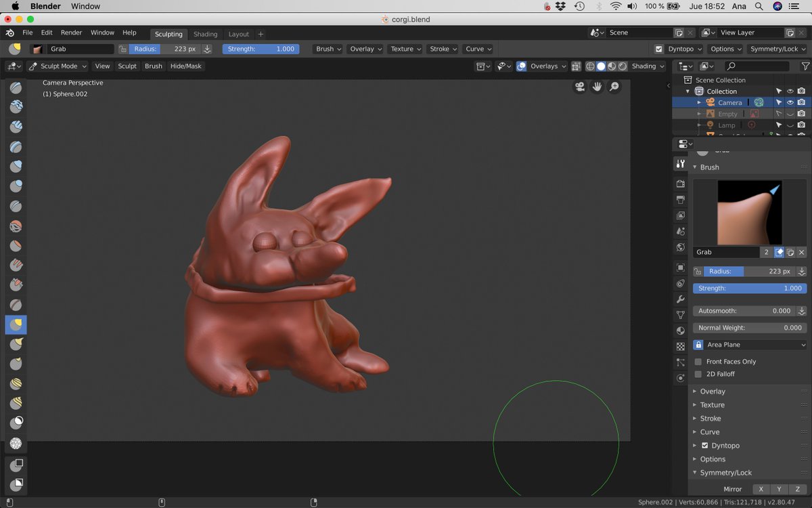Select the Border Hide tool

tap(16, 484)
